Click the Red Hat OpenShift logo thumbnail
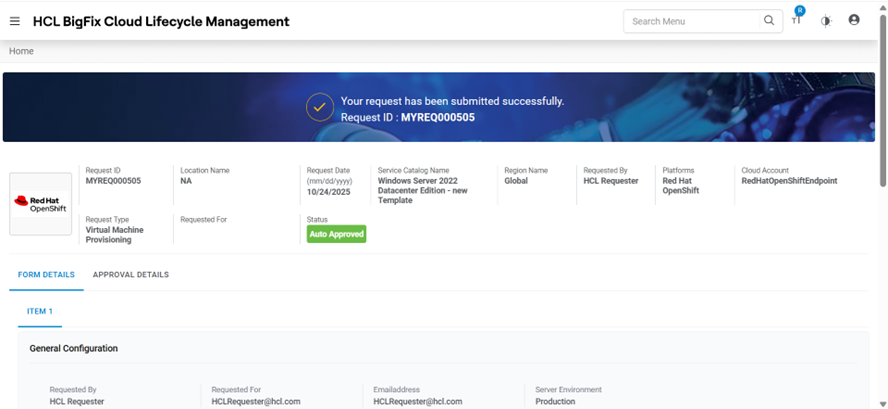This screenshot has width=888, height=409. point(41,204)
